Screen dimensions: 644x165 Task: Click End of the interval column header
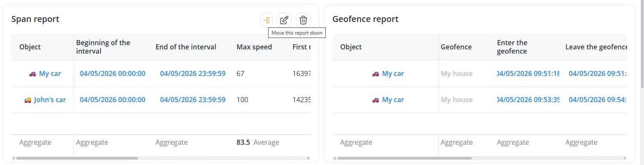[x=186, y=47]
